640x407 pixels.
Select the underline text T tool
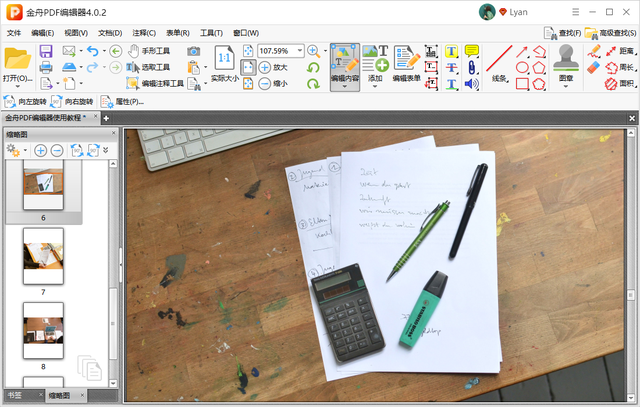coord(451,84)
